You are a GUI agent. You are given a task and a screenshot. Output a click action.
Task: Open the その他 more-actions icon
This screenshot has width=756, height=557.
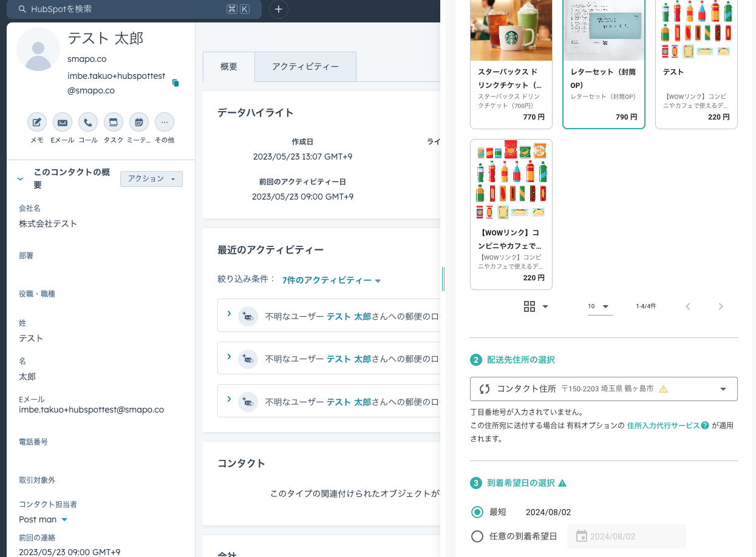[x=165, y=123]
